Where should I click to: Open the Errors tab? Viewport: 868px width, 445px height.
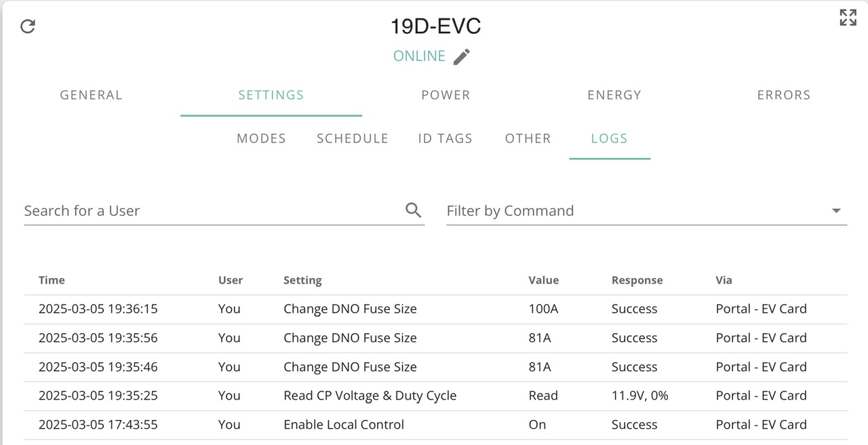click(783, 95)
